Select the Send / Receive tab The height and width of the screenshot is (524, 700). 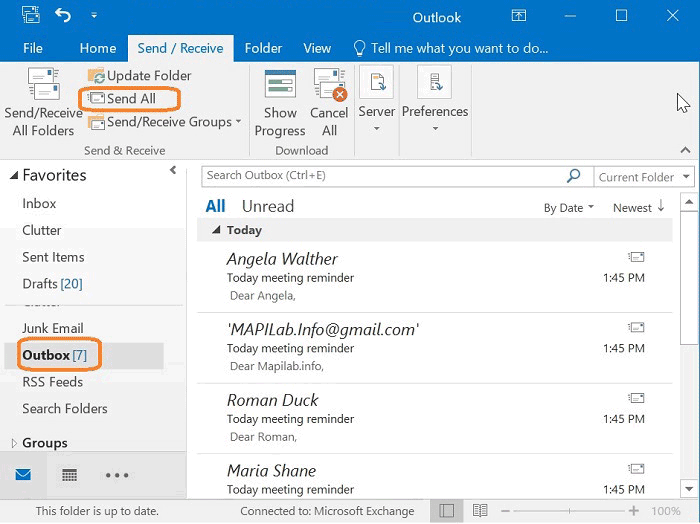(180, 48)
